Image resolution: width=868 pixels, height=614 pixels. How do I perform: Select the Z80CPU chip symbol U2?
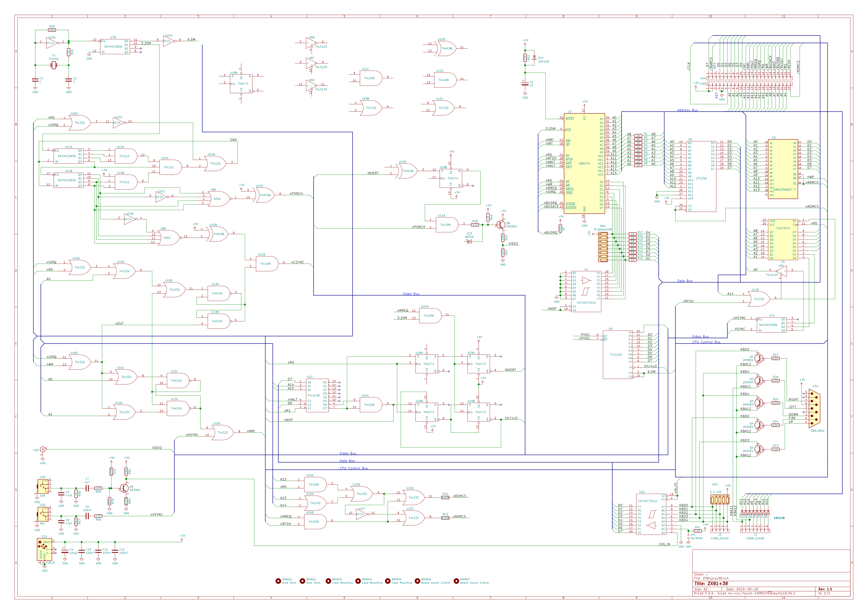point(584,164)
